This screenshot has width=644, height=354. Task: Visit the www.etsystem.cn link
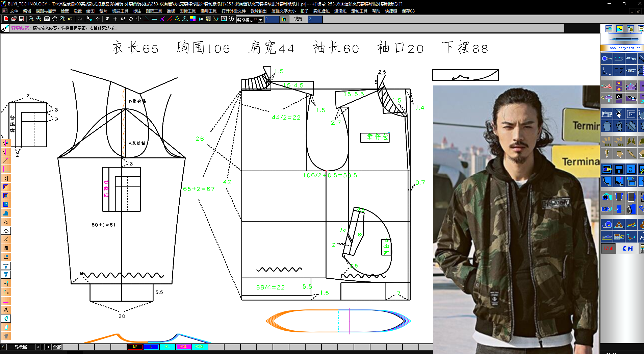pyautogui.click(x=625, y=48)
